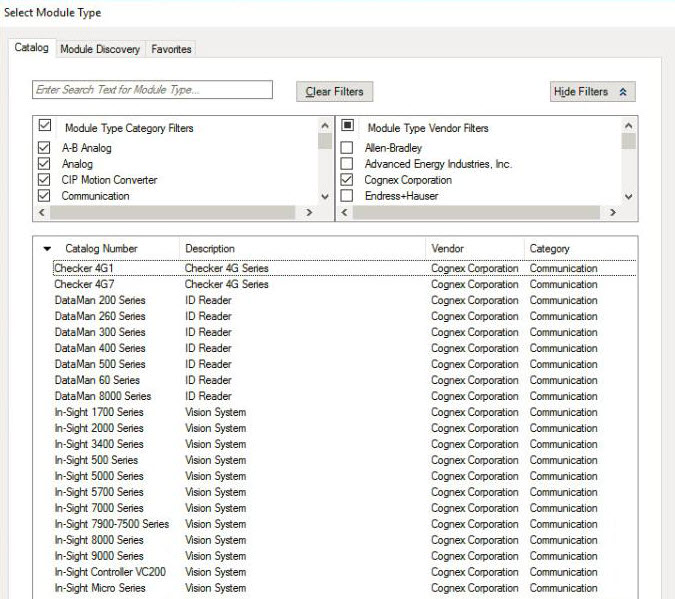Sort list by Vendor column header

tap(448, 249)
